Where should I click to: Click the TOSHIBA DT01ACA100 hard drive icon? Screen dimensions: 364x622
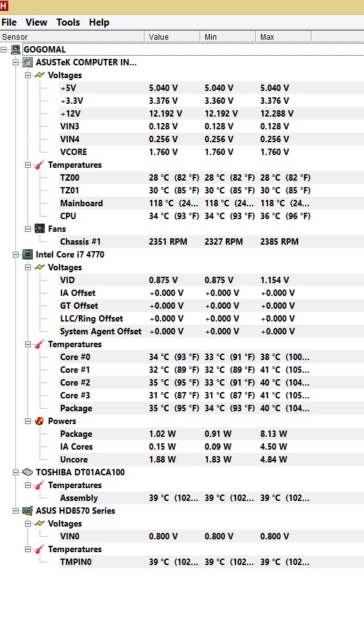[x=28, y=473]
